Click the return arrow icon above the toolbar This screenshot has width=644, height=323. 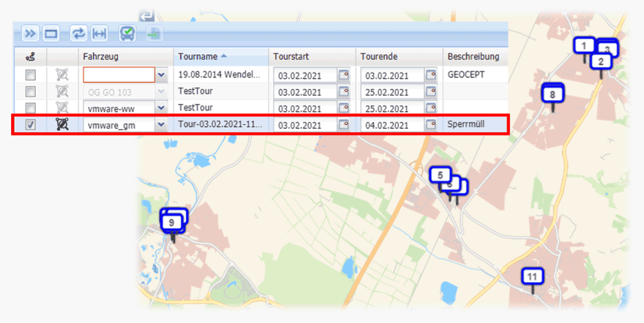coord(146,16)
